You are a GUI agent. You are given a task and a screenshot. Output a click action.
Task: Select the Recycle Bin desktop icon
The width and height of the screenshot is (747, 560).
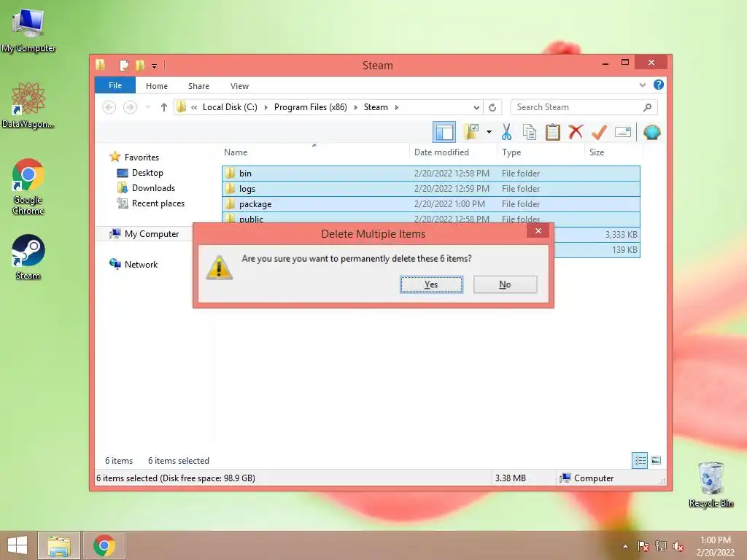point(711,485)
